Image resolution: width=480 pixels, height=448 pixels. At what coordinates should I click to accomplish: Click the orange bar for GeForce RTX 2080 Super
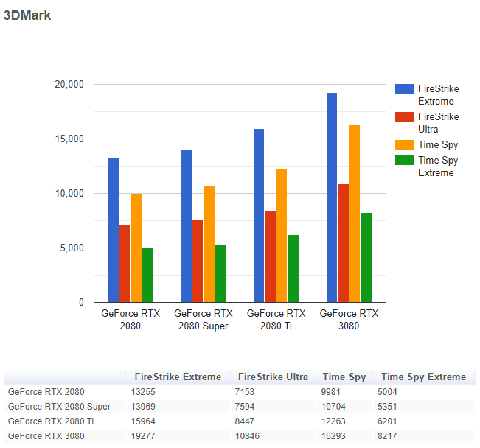pos(209,244)
